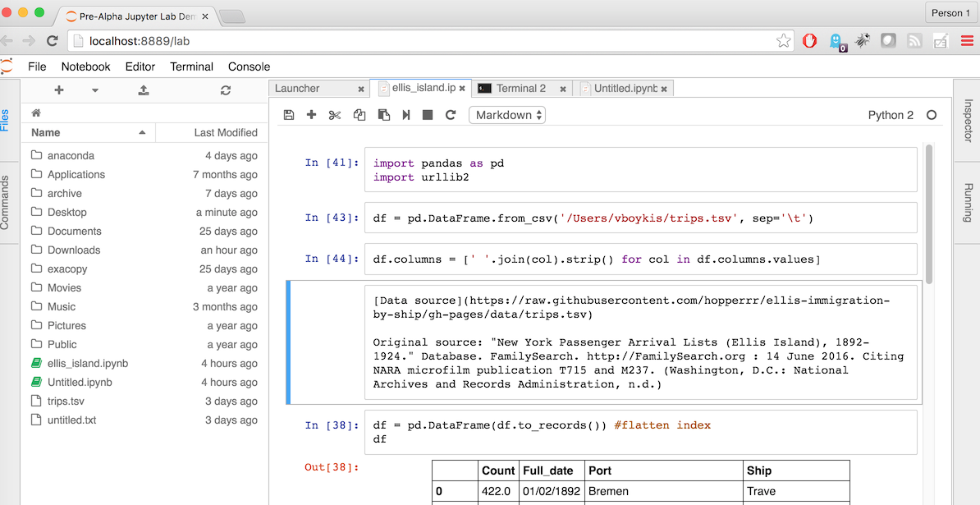Select the Desktop folder
Screen dimensions: 980x505
(144, 213)
